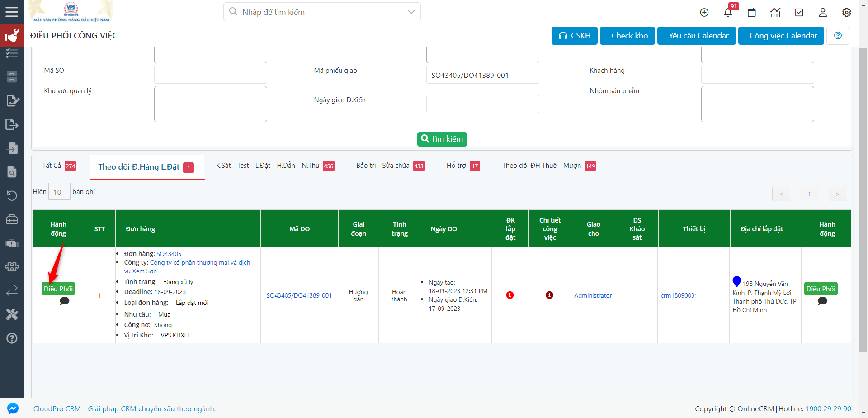
Task: Open the chart reports icon in top bar
Action: pos(775,12)
